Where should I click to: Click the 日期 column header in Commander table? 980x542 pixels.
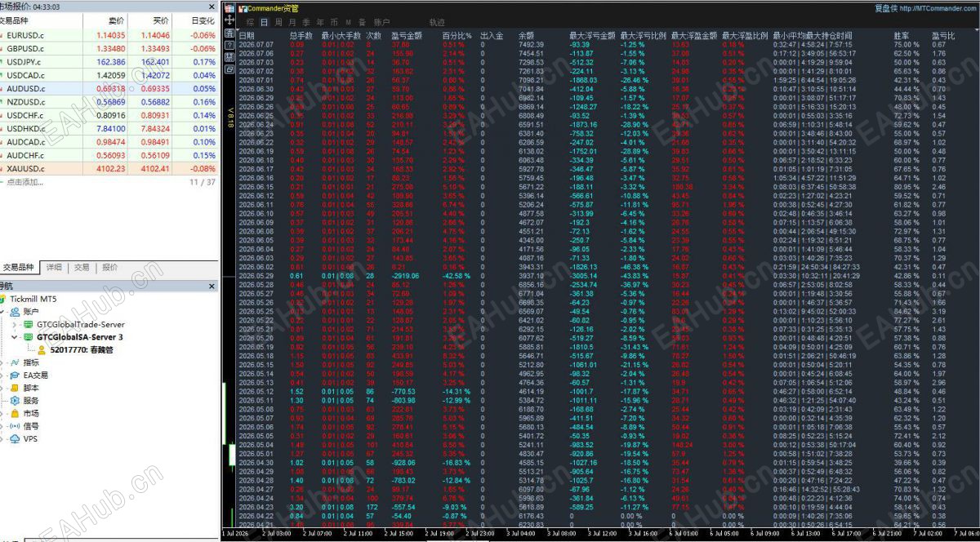coord(247,36)
